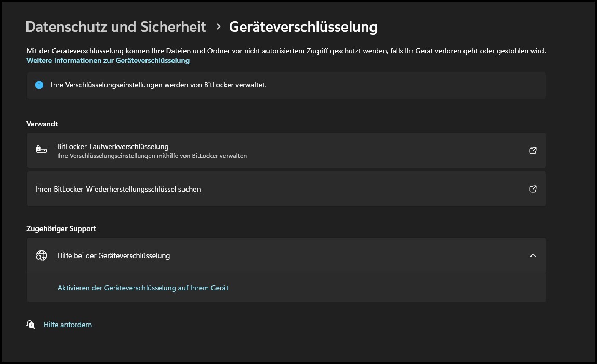Collapse the Hilfe bei der Geräteverschlüsselung section
Image resolution: width=597 pixels, height=364 pixels.
pyautogui.click(x=532, y=255)
